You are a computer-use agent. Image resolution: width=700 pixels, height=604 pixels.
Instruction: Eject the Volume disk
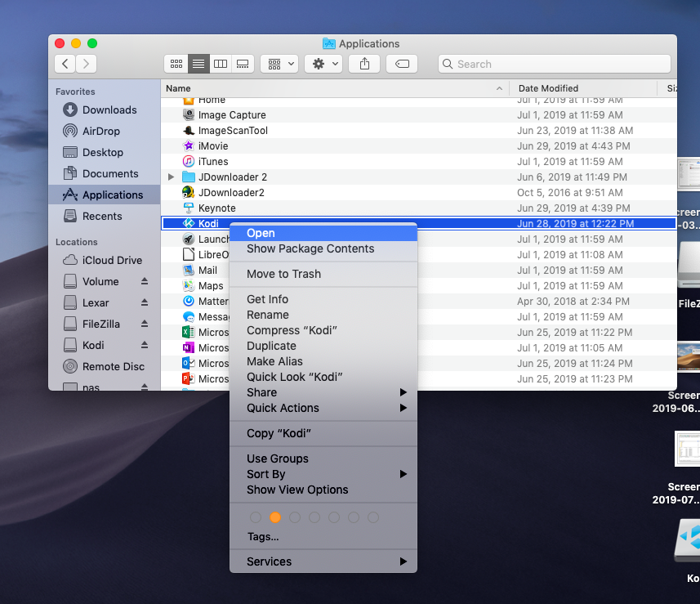[145, 281]
